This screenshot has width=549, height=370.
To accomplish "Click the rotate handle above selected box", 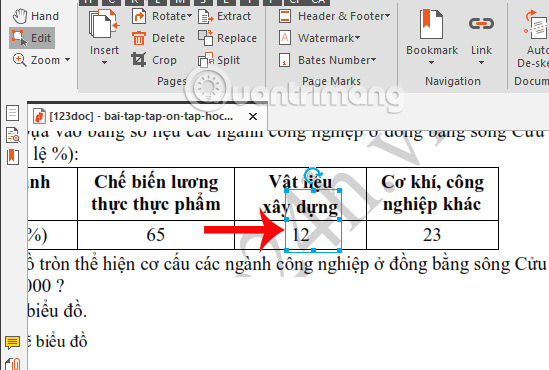I will tap(312, 174).
